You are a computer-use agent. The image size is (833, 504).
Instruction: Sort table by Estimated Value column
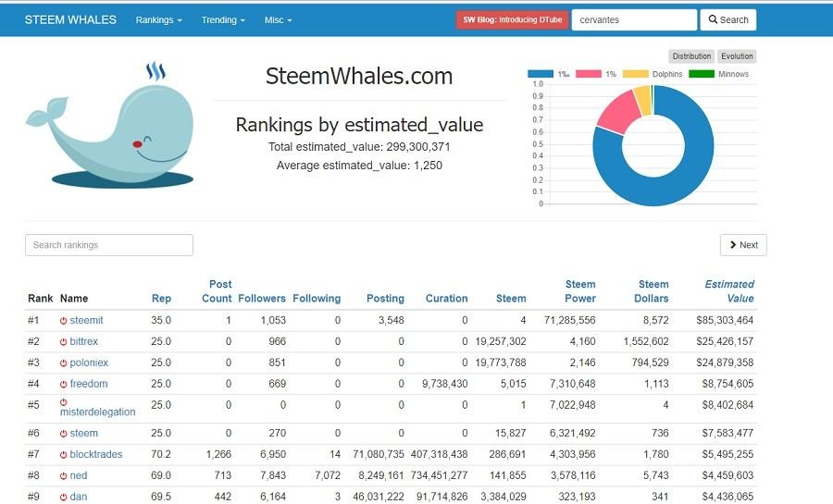click(x=729, y=291)
